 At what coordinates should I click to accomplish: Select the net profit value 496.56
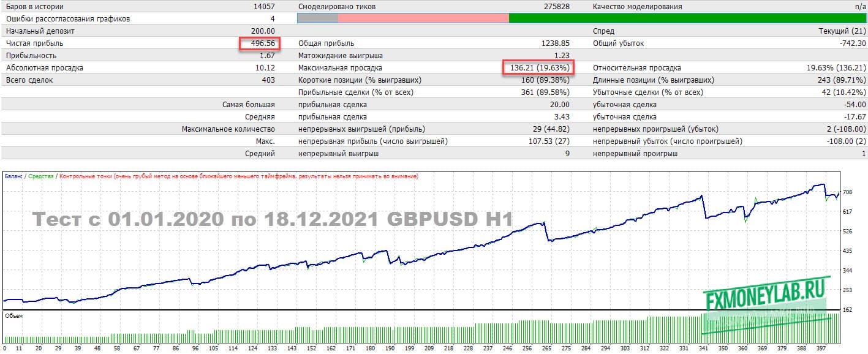tap(263, 43)
